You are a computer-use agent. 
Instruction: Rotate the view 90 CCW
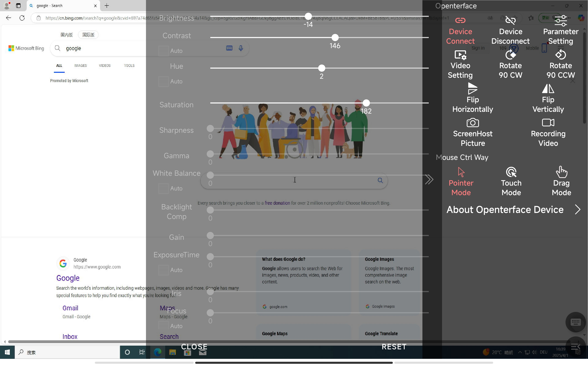coord(561,55)
